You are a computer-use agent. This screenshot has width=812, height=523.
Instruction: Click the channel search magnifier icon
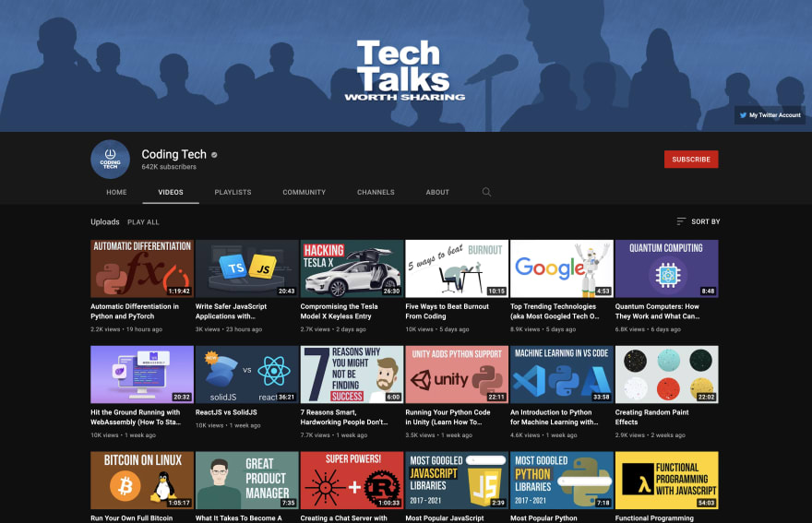[x=486, y=192]
